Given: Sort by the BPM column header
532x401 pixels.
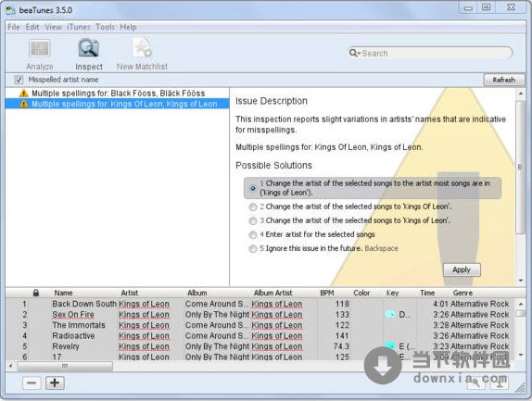Looking at the screenshot, I should (x=327, y=293).
